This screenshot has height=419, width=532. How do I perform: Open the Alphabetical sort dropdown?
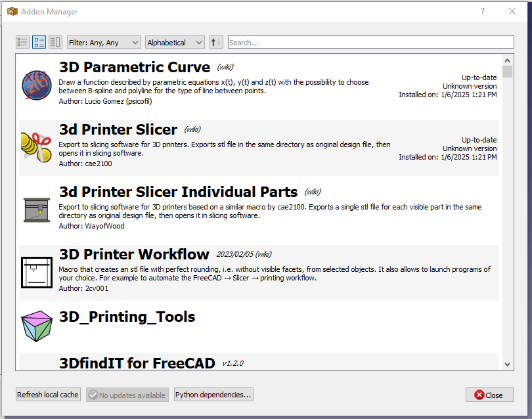click(x=175, y=42)
